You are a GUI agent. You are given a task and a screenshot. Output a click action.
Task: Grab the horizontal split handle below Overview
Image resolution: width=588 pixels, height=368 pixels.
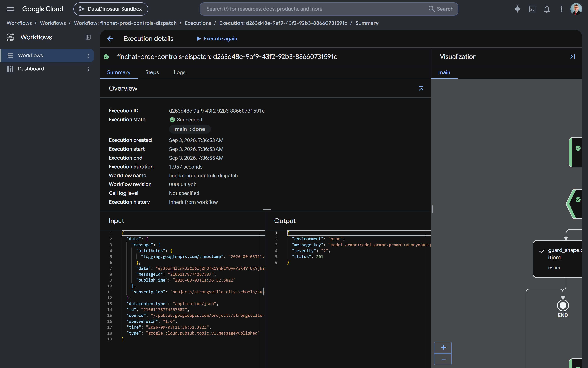[x=267, y=210]
